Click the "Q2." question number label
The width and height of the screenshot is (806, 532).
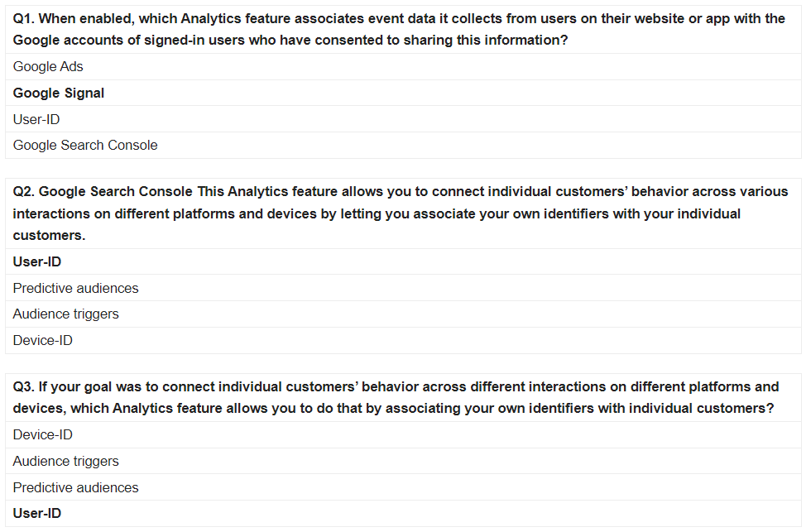(x=24, y=192)
